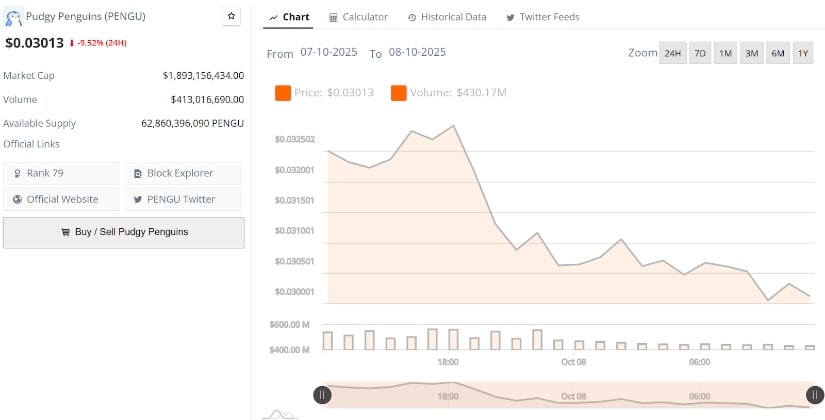The height and width of the screenshot is (420, 825).
Task: Select the 1Y zoom range
Action: [802, 53]
